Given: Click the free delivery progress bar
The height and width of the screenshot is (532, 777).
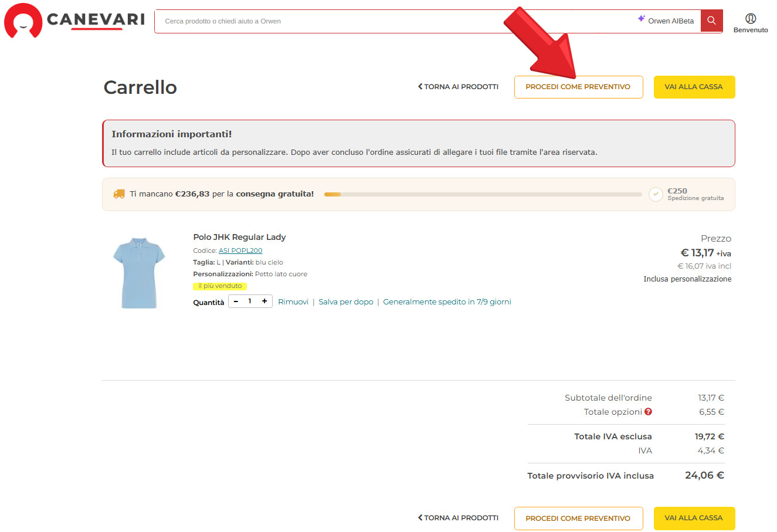Looking at the screenshot, I should 483,194.
